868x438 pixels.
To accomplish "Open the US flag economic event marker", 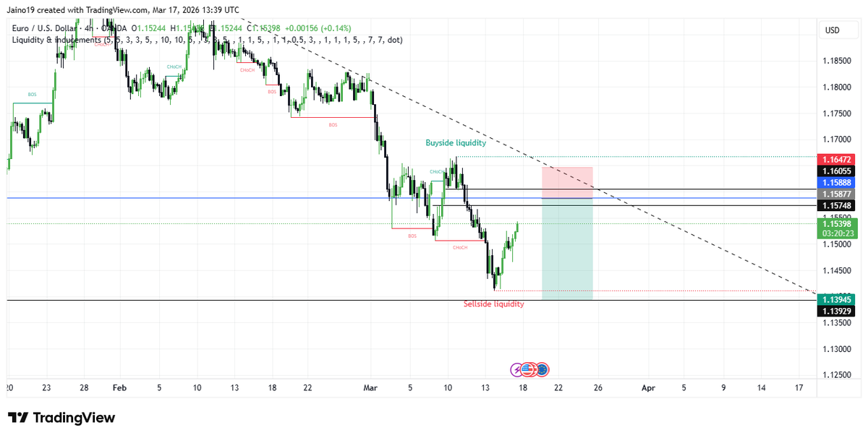I will tap(528, 369).
